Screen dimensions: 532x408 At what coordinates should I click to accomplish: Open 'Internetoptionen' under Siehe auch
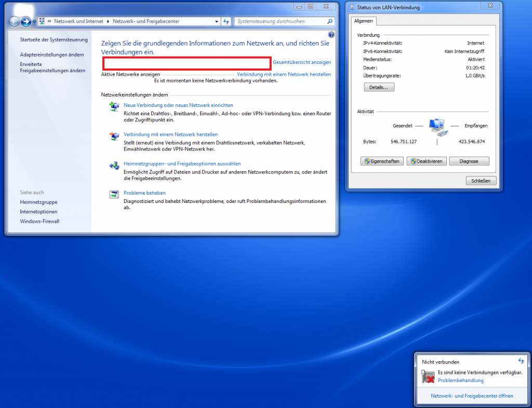[x=38, y=211]
